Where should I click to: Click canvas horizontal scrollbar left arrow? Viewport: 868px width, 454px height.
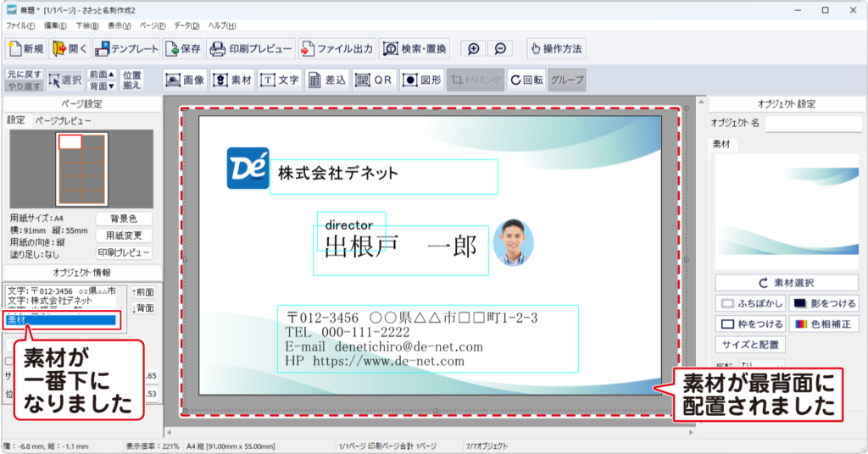(x=170, y=433)
